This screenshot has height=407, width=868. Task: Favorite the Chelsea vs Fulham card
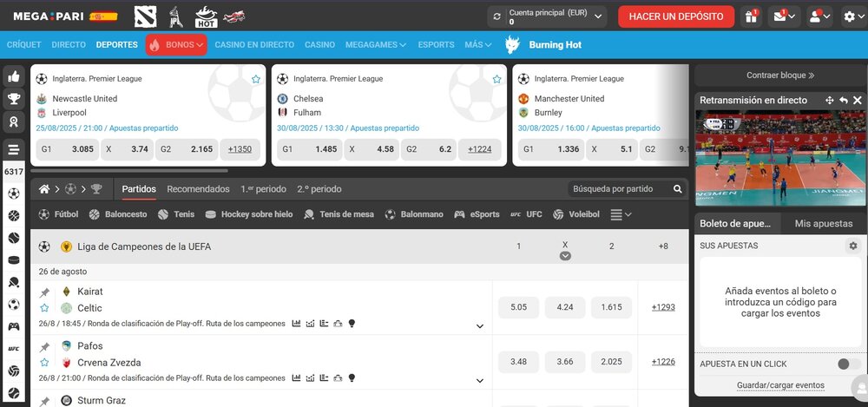pos(496,79)
